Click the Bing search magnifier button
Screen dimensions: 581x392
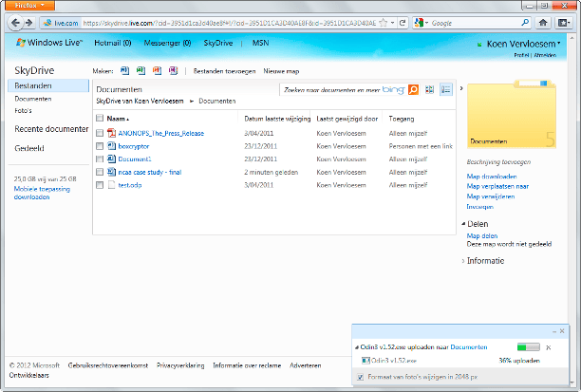[413, 89]
